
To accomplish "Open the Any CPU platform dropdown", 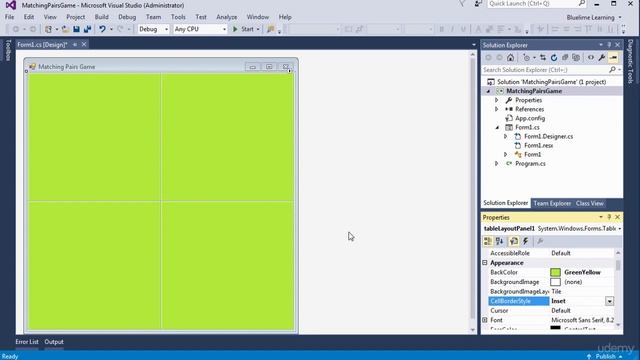I will 224,29.
